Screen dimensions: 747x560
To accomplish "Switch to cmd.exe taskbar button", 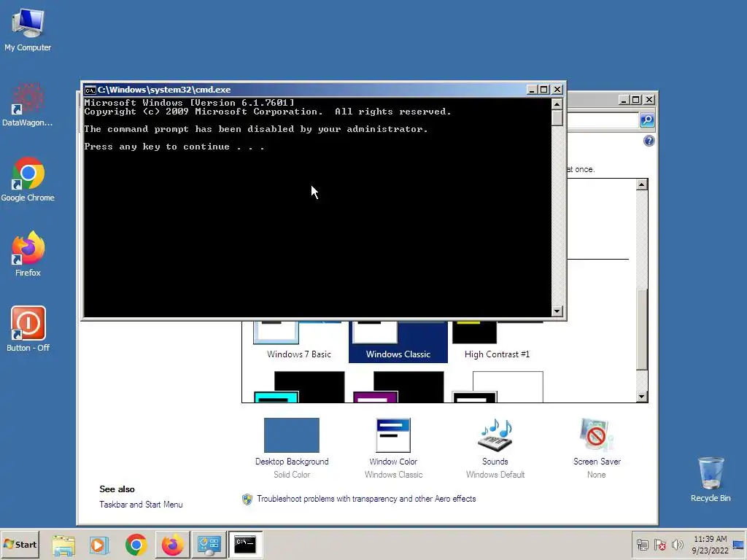I will click(x=245, y=545).
